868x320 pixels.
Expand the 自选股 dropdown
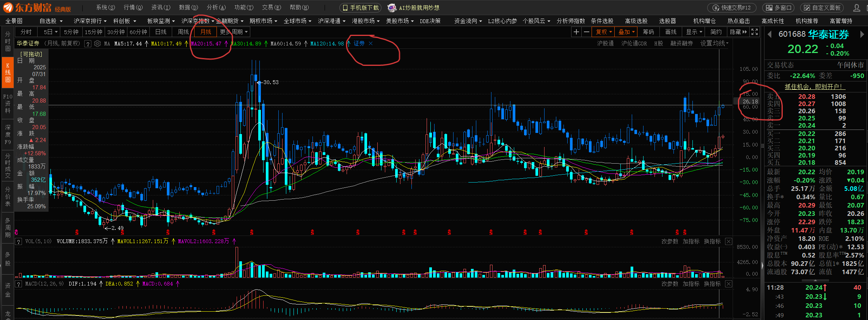point(51,21)
